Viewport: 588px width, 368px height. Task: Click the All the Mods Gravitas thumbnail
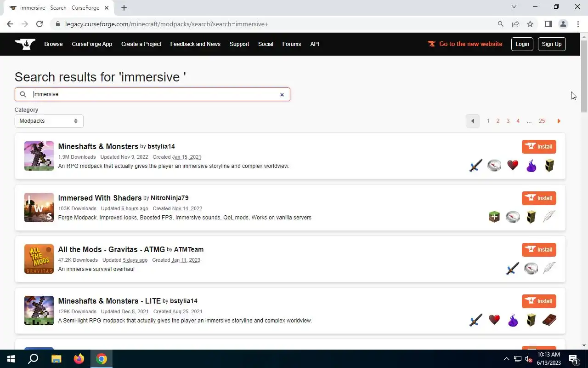click(39, 259)
